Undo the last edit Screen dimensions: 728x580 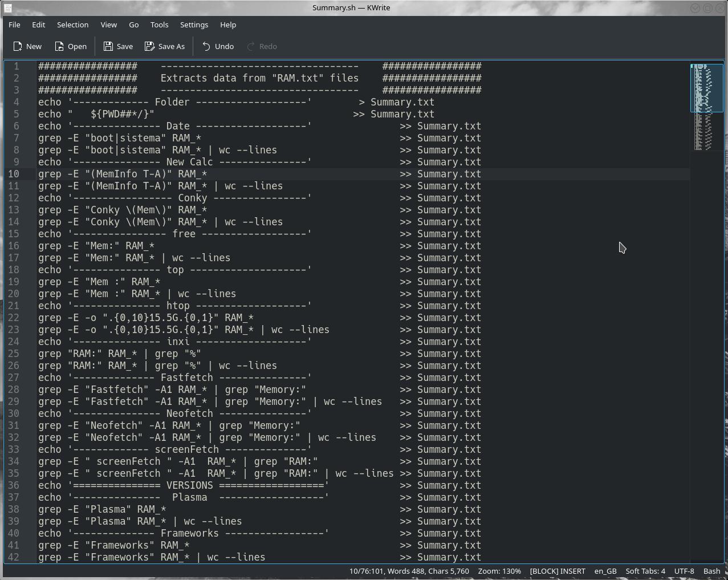pos(218,46)
